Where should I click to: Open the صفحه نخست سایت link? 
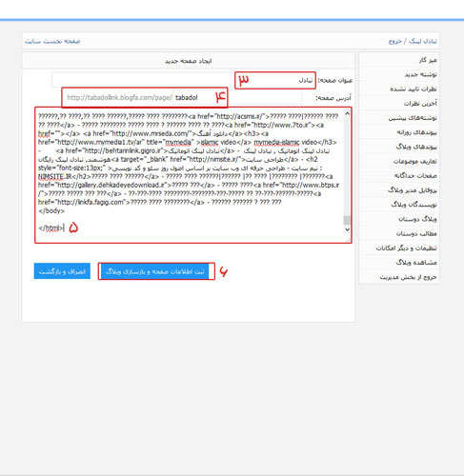point(52,41)
